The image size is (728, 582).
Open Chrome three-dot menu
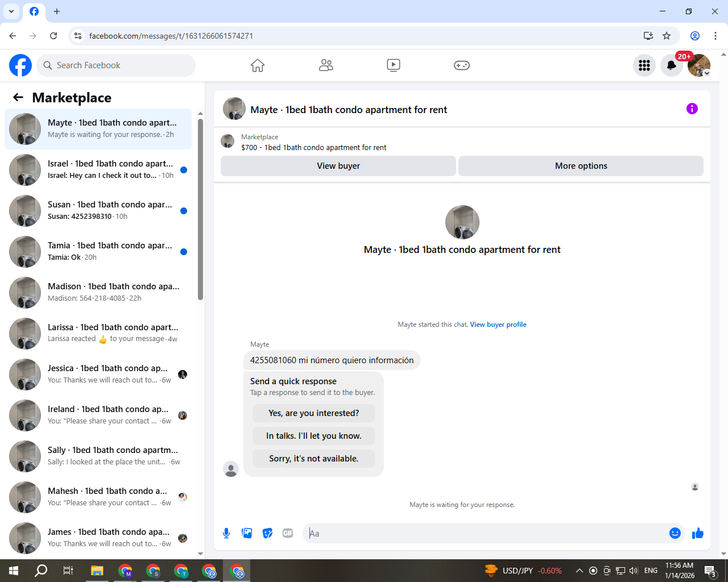tap(715, 36)
